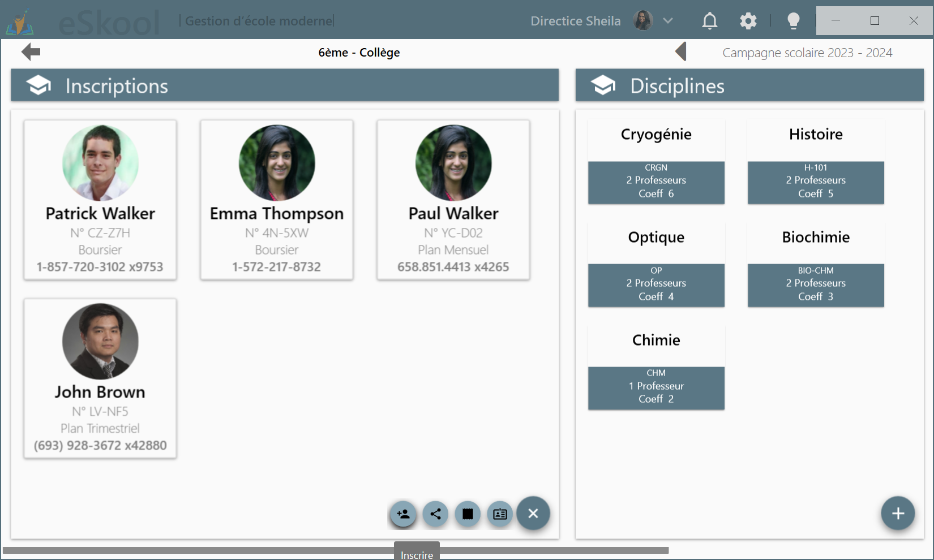Go to previous school campaign arrow

pos(681,52)
